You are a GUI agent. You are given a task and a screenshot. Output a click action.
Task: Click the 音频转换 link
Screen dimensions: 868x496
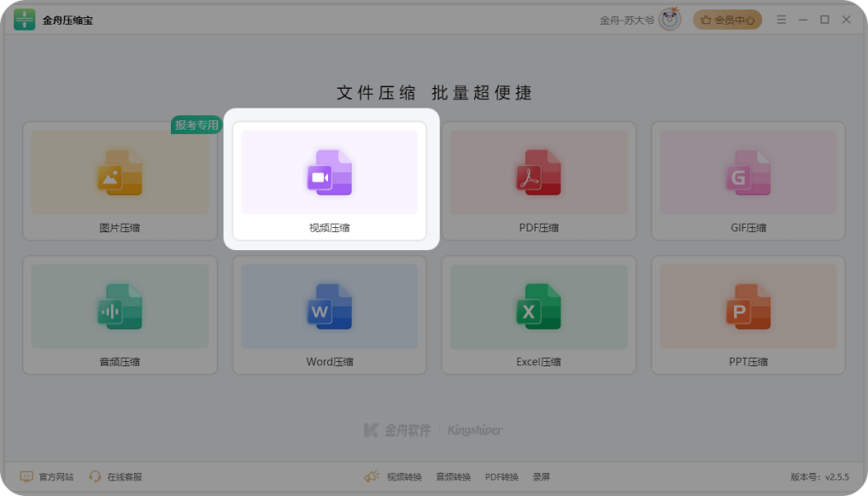coord(453,476)
